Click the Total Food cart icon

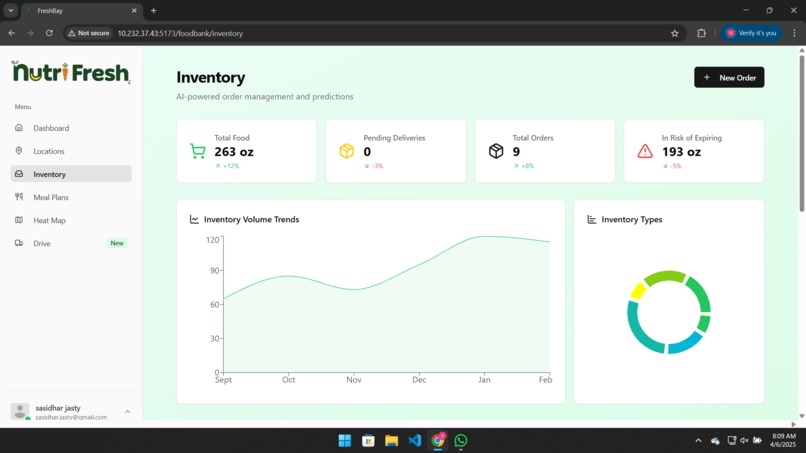coord(198,151)
